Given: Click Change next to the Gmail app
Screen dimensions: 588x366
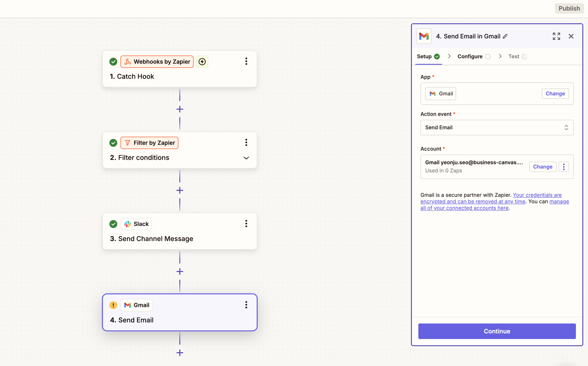Looking at the screenshot, I should pyautogui.click(x=555, y=94).
